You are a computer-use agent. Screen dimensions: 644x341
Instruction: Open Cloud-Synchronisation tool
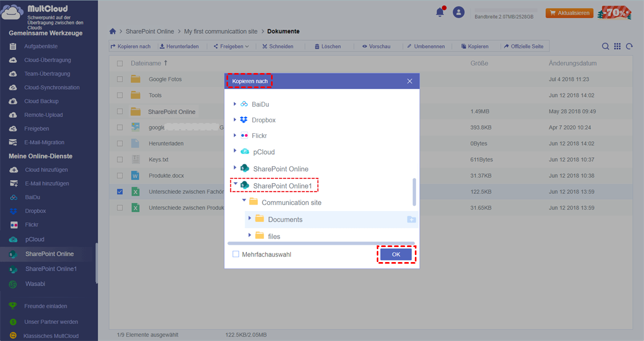point(52,88)
